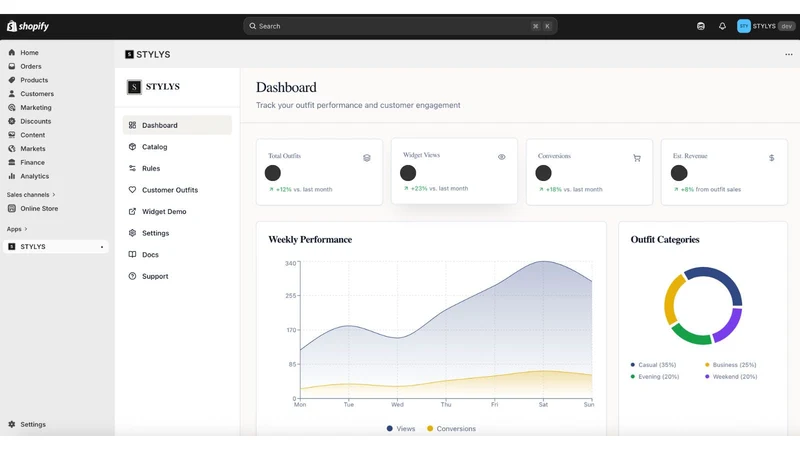The width and height of the screenshot is (800, 450).
Task: Open the STYLYS dev account menu
Action: tap(766, 26)
